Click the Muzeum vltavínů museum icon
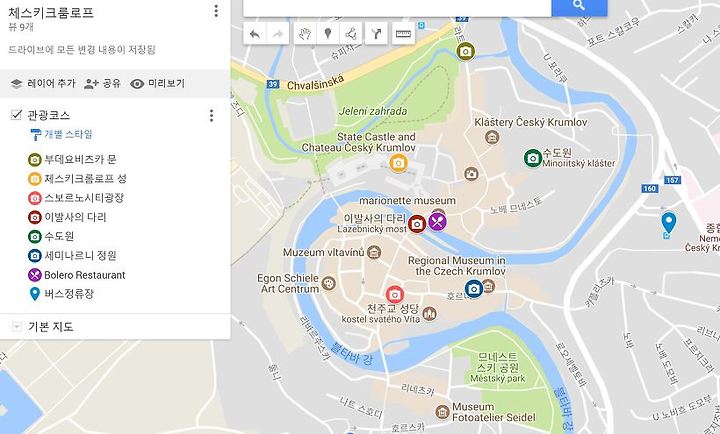 coord(374,252)
